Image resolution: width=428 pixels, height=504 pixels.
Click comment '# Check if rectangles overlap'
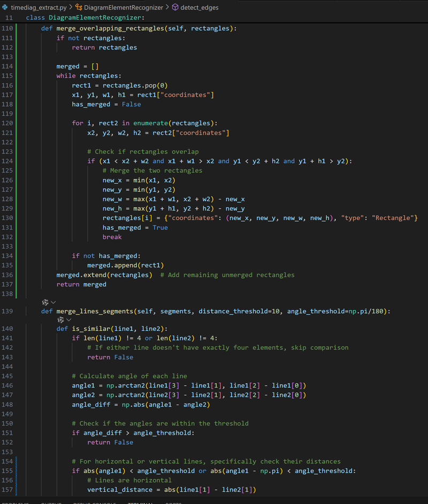pos(143,152)
